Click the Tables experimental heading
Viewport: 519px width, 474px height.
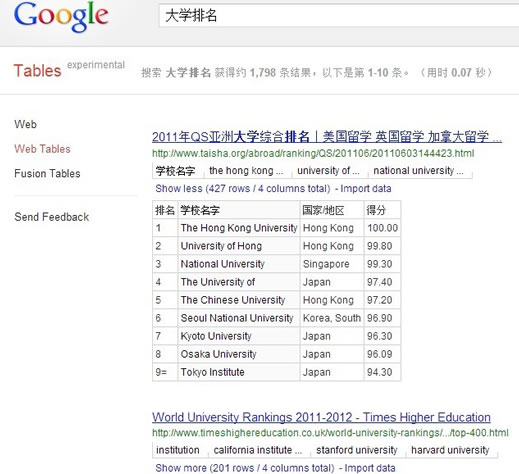coord(69,69)
